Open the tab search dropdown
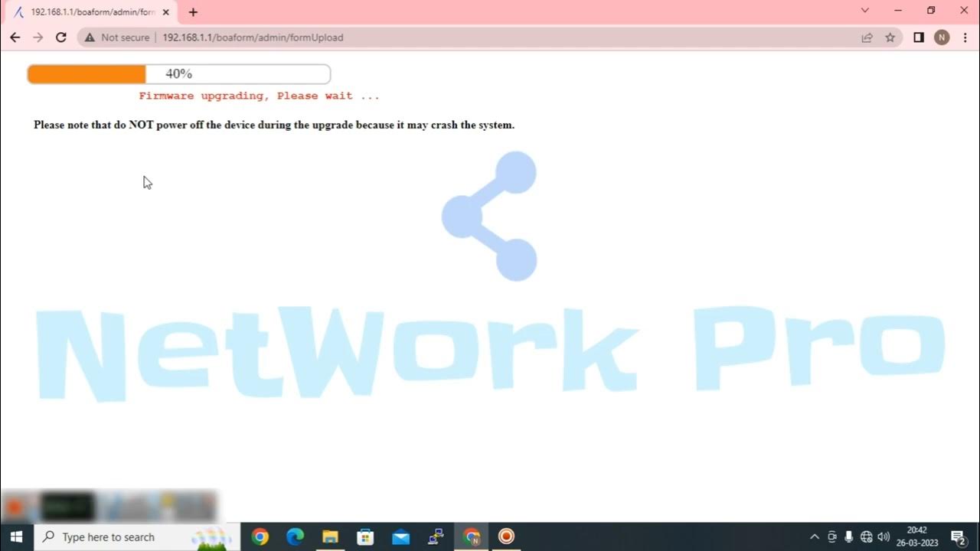 (865, 11)
